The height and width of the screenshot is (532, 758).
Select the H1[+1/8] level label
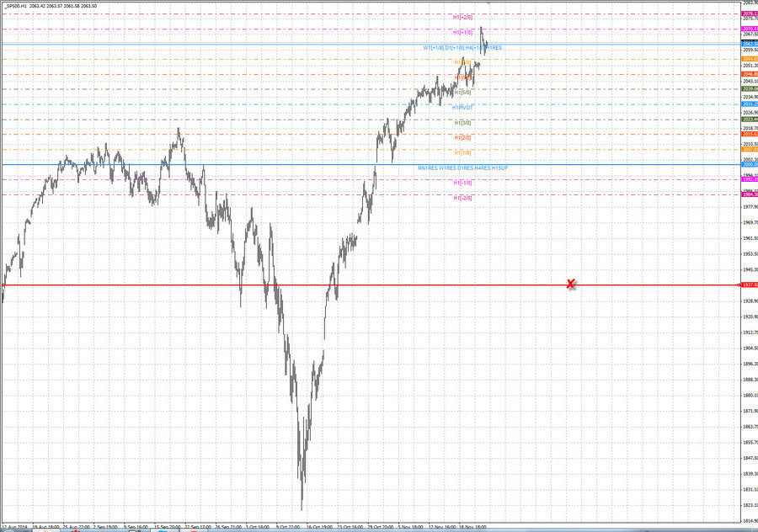point(463,32)
